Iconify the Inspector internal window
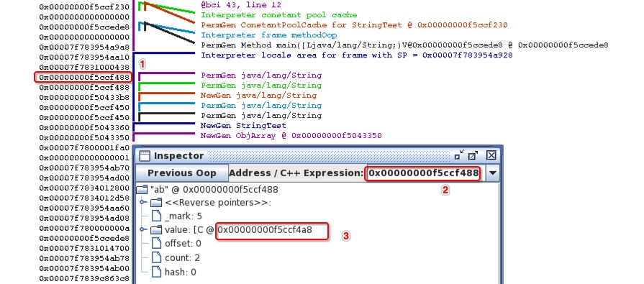Screen dimensions: 644x284 459,155
